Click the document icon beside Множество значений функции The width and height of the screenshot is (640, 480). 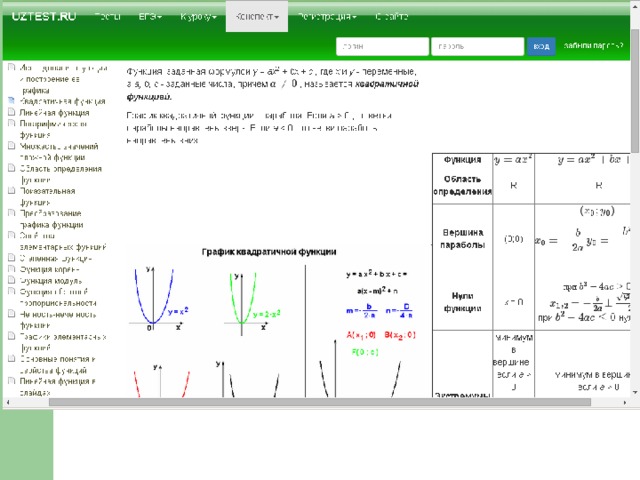[11, 146]
